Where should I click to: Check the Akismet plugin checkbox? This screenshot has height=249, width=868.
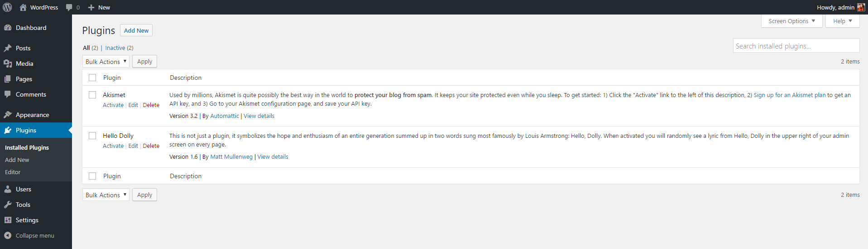point(92,95)
